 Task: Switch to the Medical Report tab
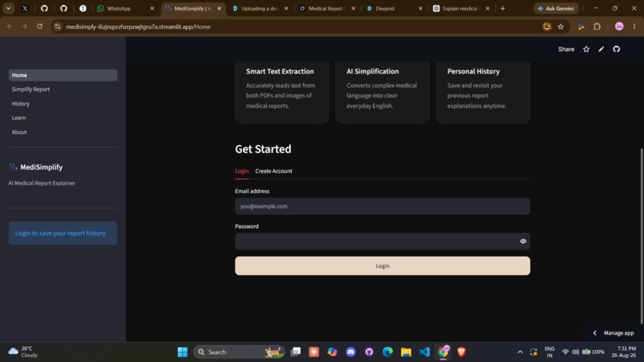click(x=327, y=8)
